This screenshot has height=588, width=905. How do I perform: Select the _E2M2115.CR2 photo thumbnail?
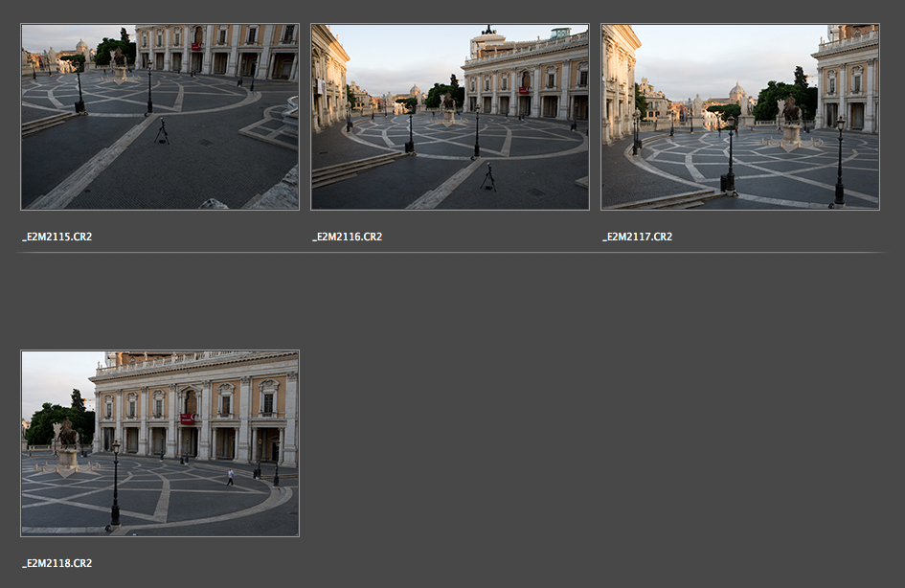[159, 117]
